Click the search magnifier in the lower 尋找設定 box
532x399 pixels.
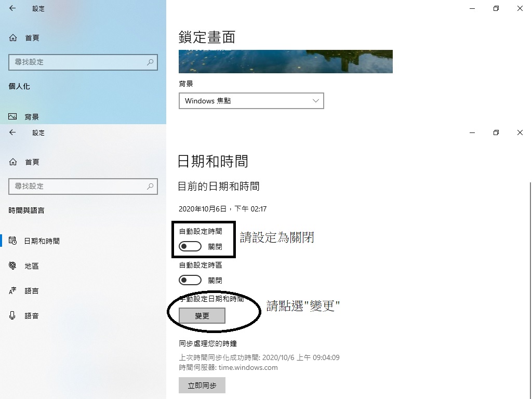pos(150,187)
